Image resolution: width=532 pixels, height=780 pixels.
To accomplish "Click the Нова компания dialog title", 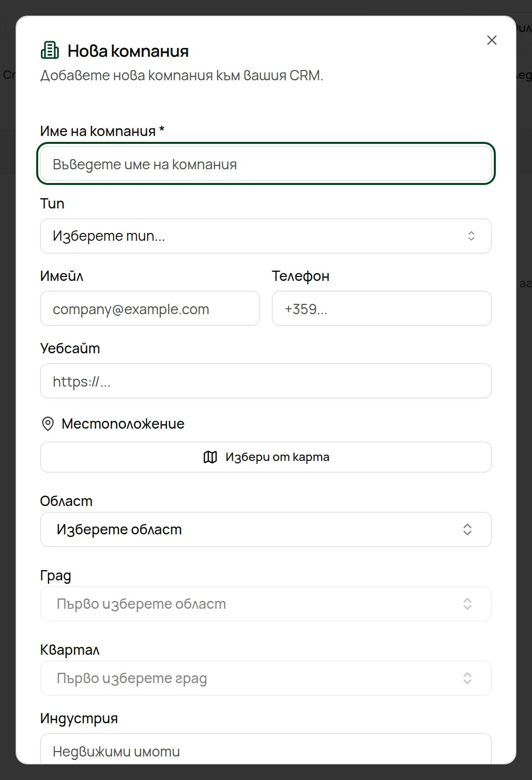I will pos(128,51).
